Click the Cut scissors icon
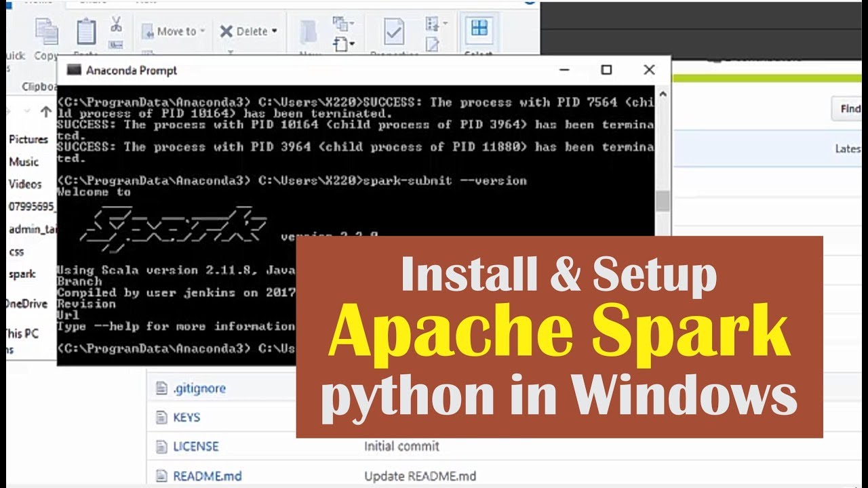Viewport: 868px width, 488px height. tap(116, 24)
